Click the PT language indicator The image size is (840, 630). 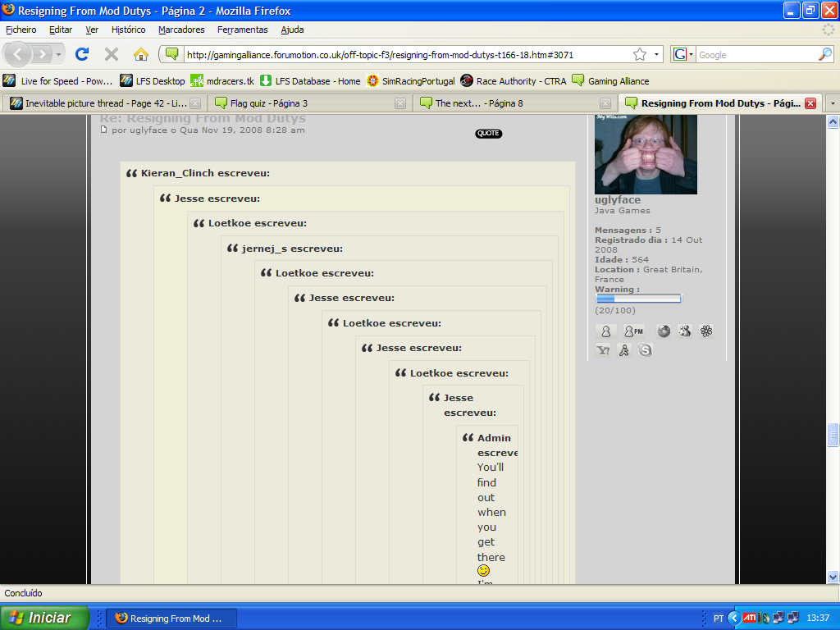[x=719, y=619]
